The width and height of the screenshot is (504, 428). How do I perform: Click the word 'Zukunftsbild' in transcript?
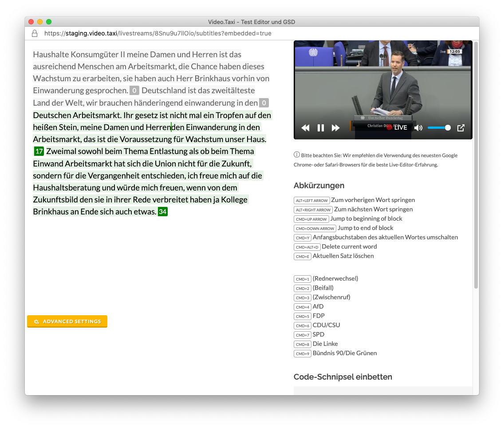[x=55, y=200]
